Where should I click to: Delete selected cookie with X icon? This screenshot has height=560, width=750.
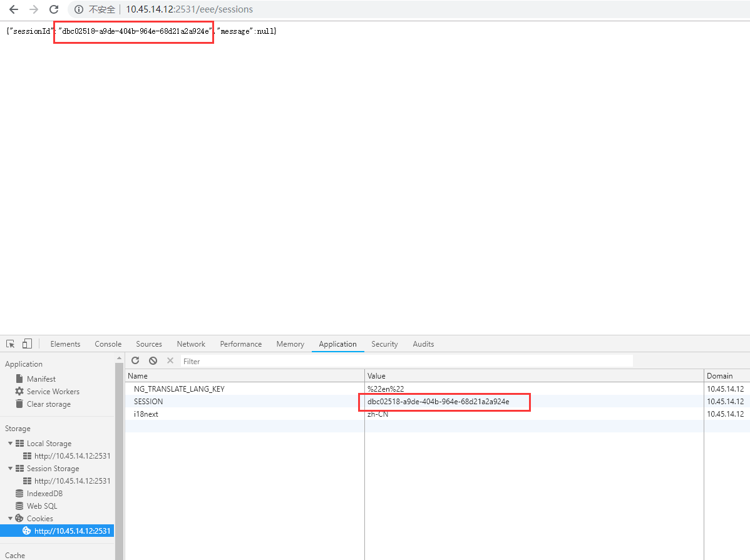[170, 360]
